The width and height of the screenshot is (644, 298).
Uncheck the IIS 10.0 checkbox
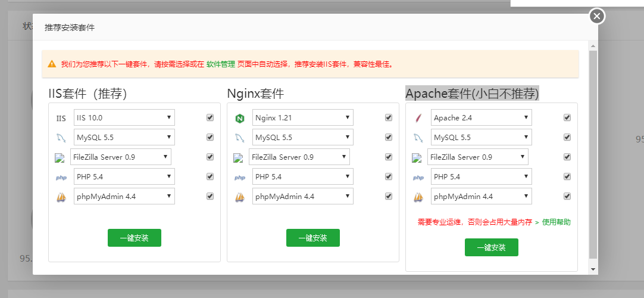[x=210, y=117]
